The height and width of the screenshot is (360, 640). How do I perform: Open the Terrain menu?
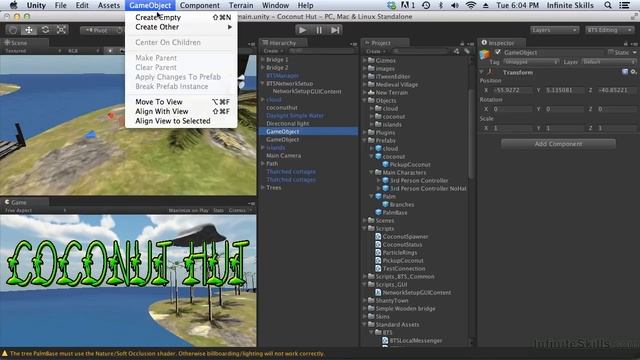tap(241, 5)
